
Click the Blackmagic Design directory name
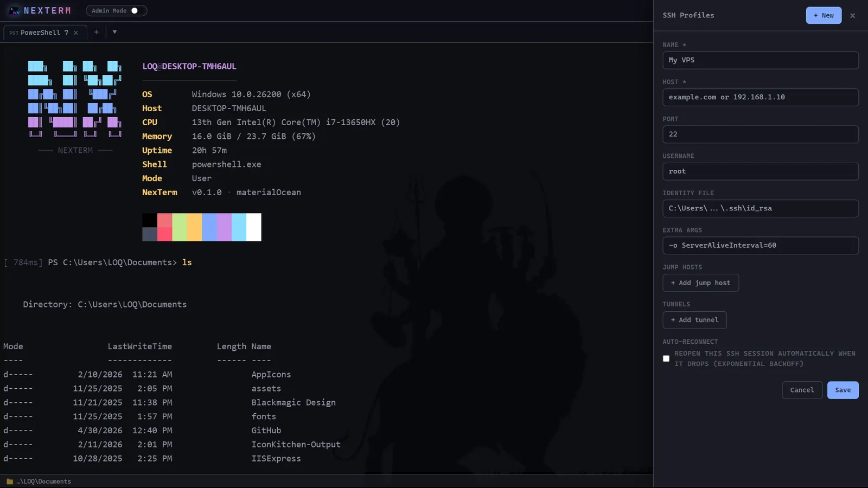pos(293,403)
